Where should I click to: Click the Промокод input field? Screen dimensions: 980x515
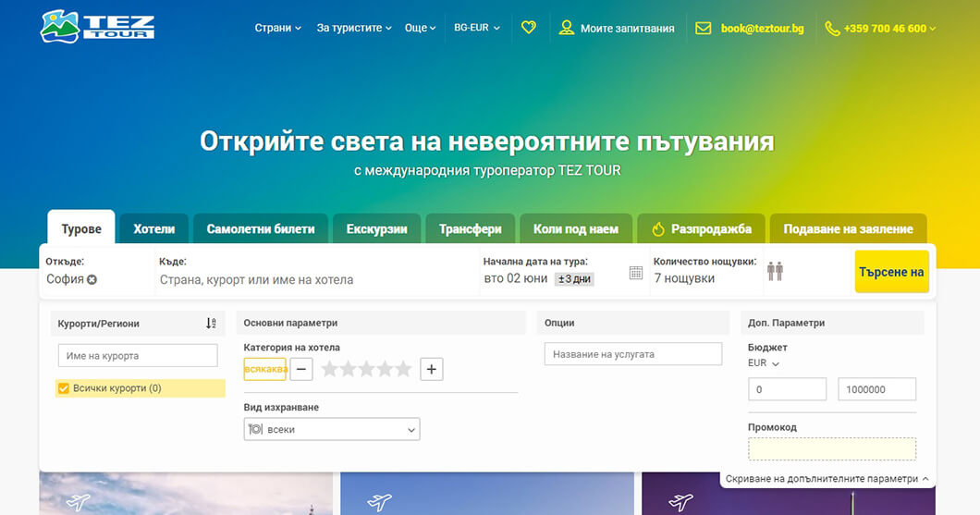(832, 448)
